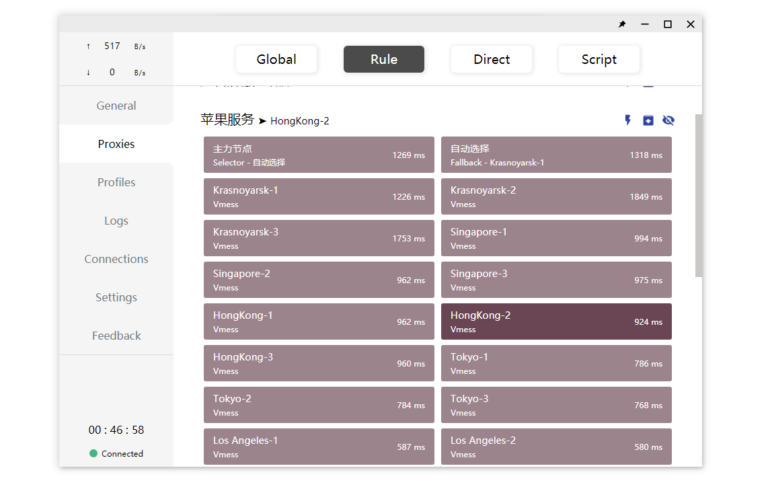
Task: Select Direct proxy mode
Action: coord(491,59)
